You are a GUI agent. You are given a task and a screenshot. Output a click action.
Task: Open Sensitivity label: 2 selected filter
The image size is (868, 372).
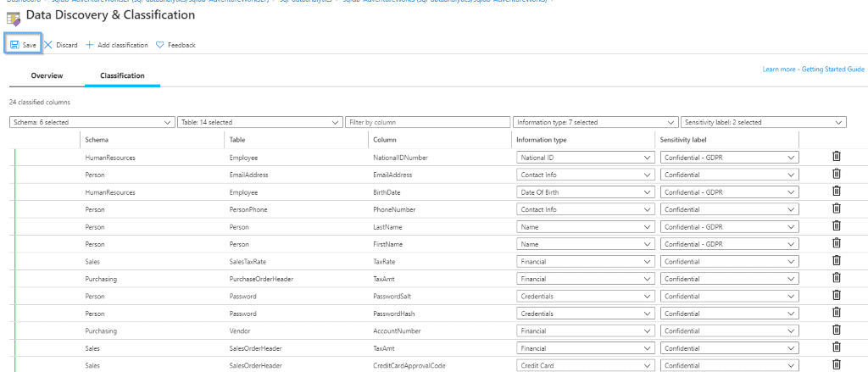coord(764,122)
